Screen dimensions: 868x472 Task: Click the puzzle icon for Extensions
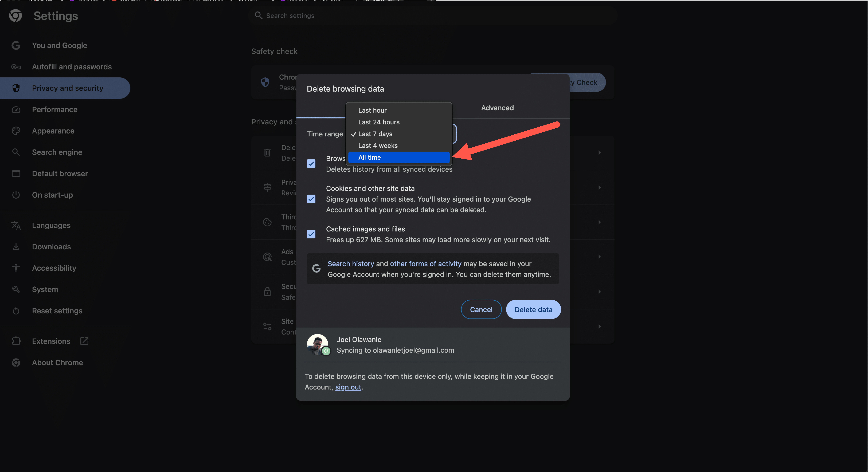coord(16,341)
